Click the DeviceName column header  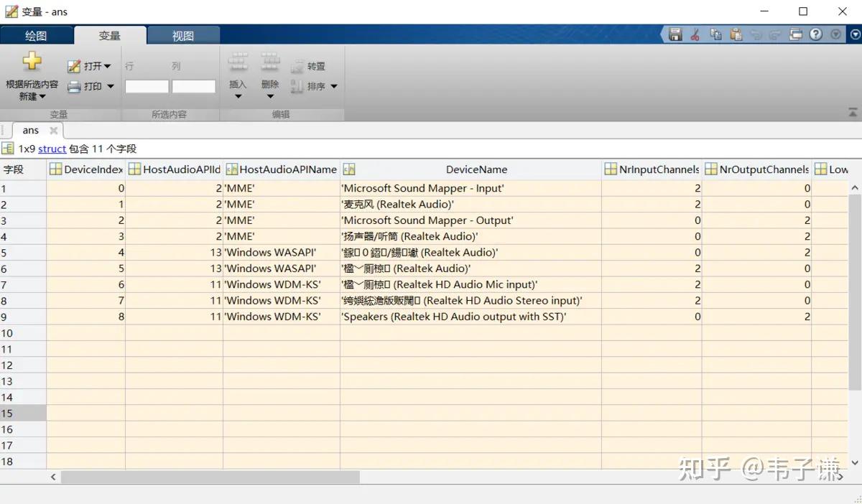476,169
